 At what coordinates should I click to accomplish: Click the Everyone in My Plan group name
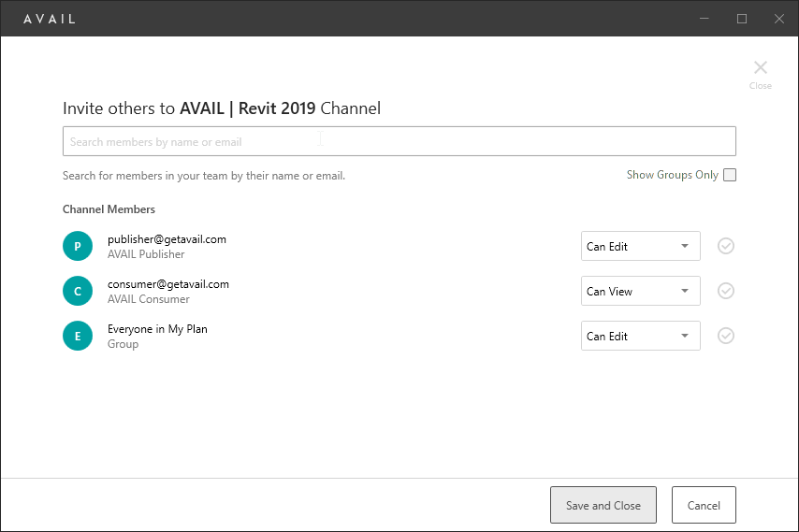point(157,329)
